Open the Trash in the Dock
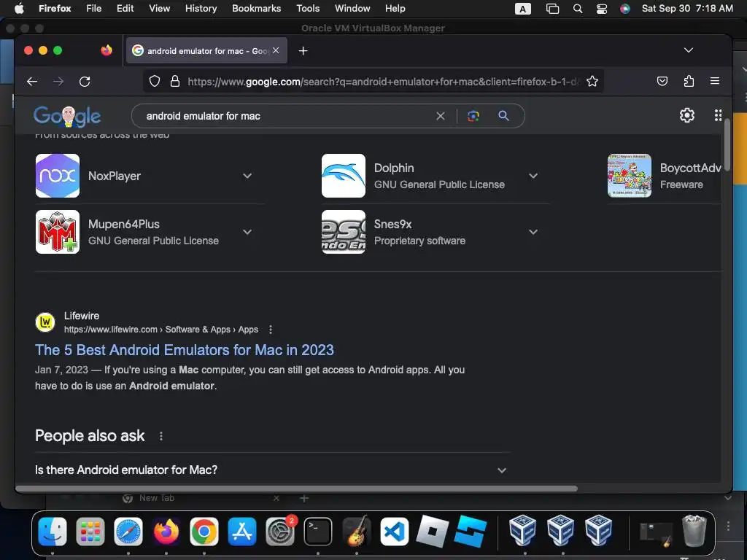This screenshot has width=747, height=560. pos(694,531)
